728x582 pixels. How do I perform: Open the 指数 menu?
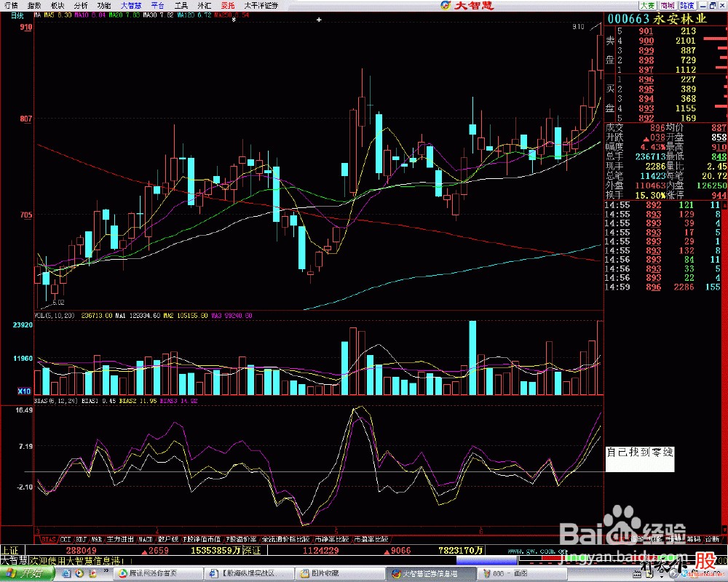coord(34,6)
